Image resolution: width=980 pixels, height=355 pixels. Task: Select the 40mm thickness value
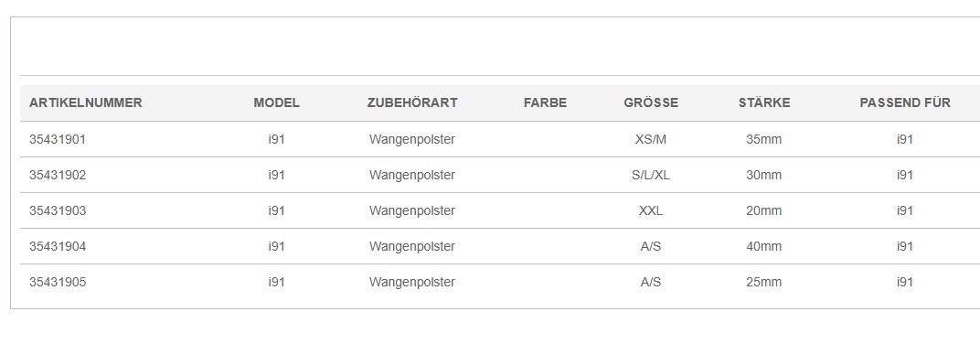[763, 246]
